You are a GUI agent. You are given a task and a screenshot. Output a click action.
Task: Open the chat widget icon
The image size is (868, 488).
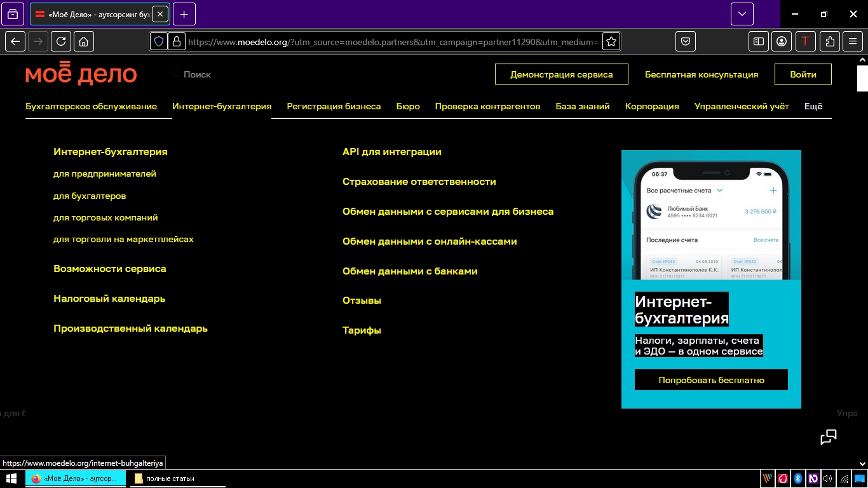click(x=829, y=437)
